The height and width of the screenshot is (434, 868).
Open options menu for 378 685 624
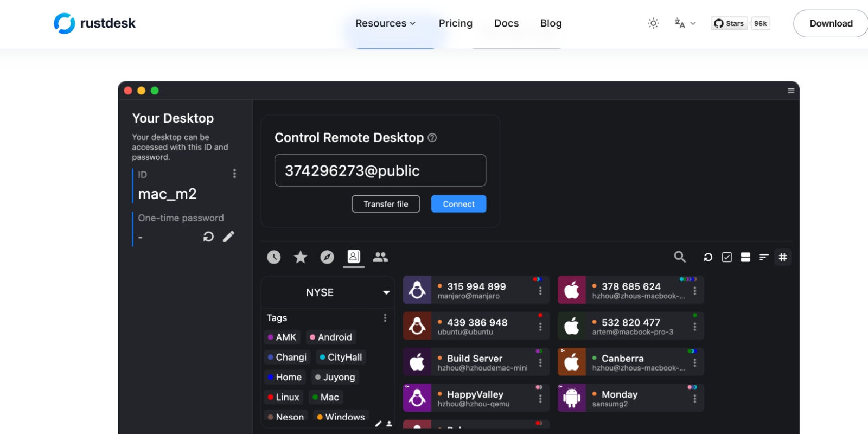[x=695, y=291]
